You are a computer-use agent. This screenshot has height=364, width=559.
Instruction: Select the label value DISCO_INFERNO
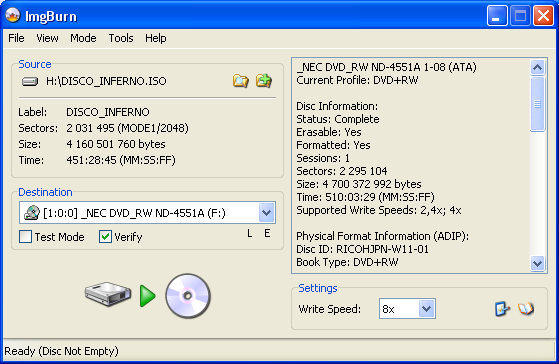pos(108,112)
